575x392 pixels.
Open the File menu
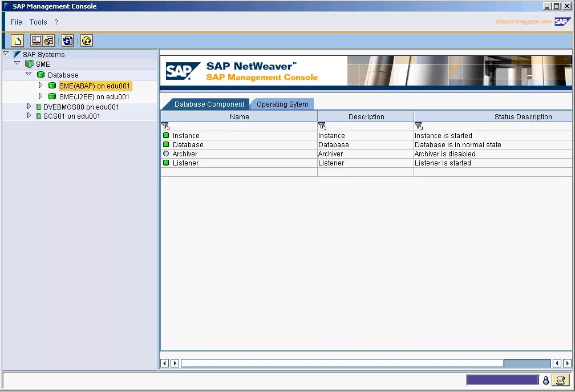(17, 22)
